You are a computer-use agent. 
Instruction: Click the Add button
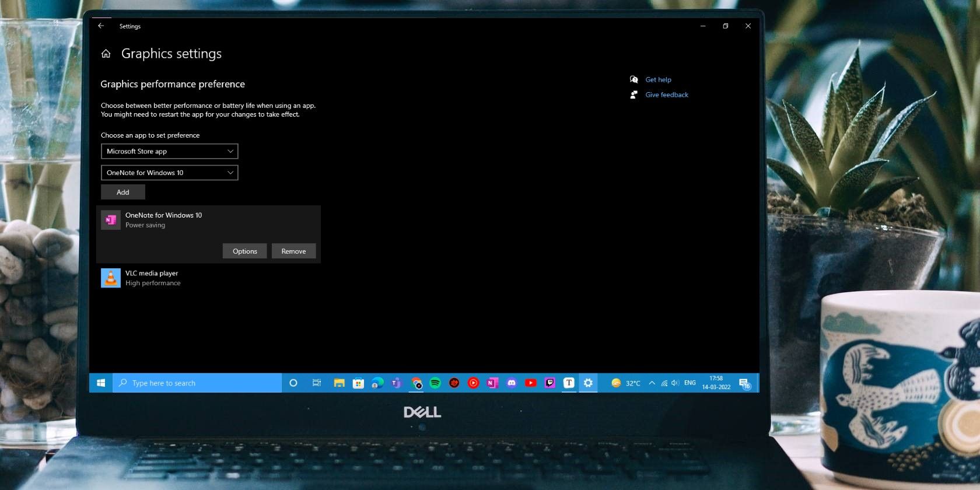click(x=123, y=192)
